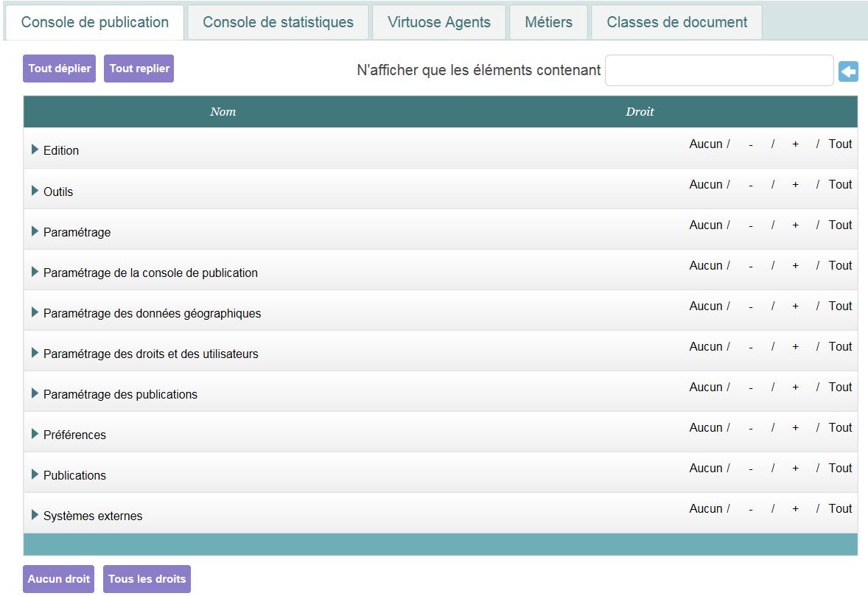Expand the Systèmes externes row
Image resolution: width=868 pixels, height=596 pixels.
pyautogui.click(x=35, y=515)
